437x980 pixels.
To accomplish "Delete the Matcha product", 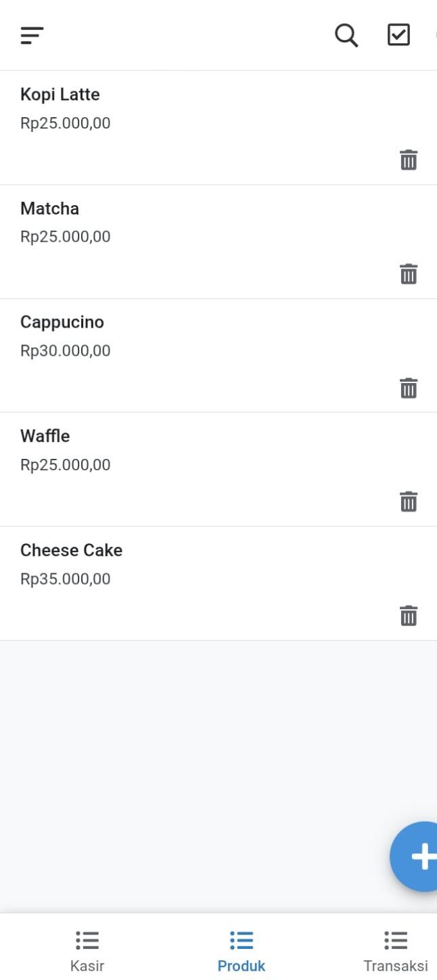I will pos(409,273).
